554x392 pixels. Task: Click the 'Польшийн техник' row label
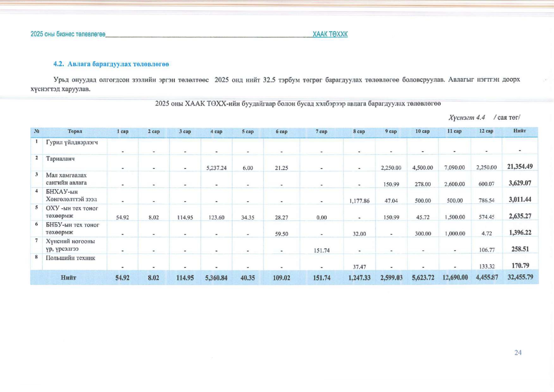[x=70, y=258]
